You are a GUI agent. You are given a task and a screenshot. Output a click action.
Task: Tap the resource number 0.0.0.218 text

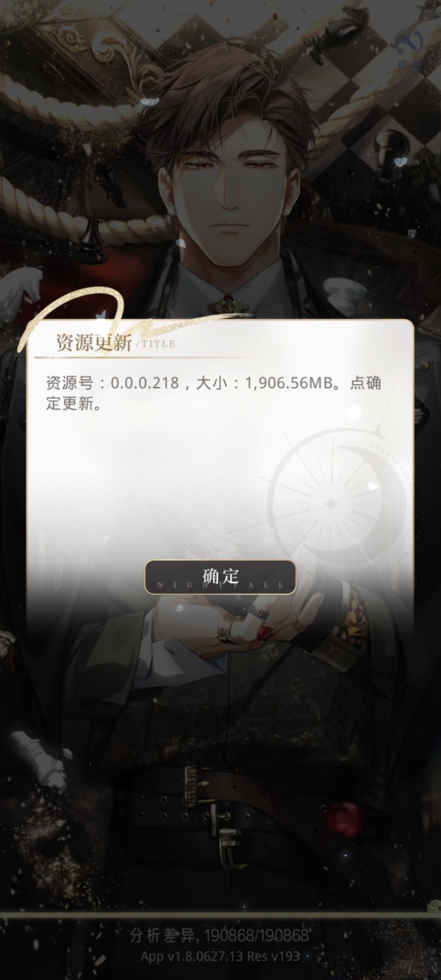click(x=145, y=383)
